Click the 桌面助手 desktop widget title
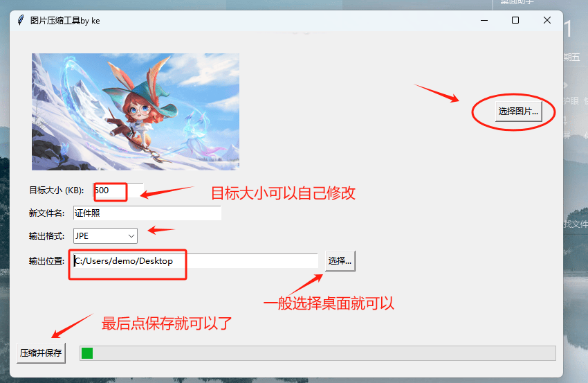This screenshot has width=588, height=383. pyautogui.click(x=517, y=2)
